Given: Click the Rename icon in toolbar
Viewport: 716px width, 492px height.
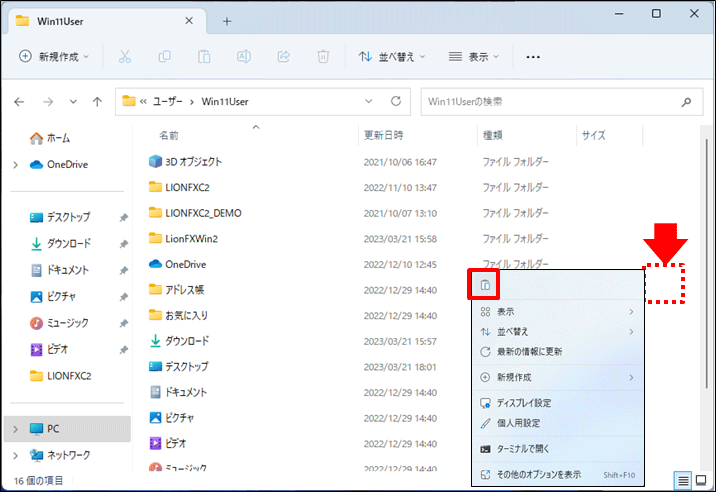Looking at the screenshot, I should pos(244,57).
